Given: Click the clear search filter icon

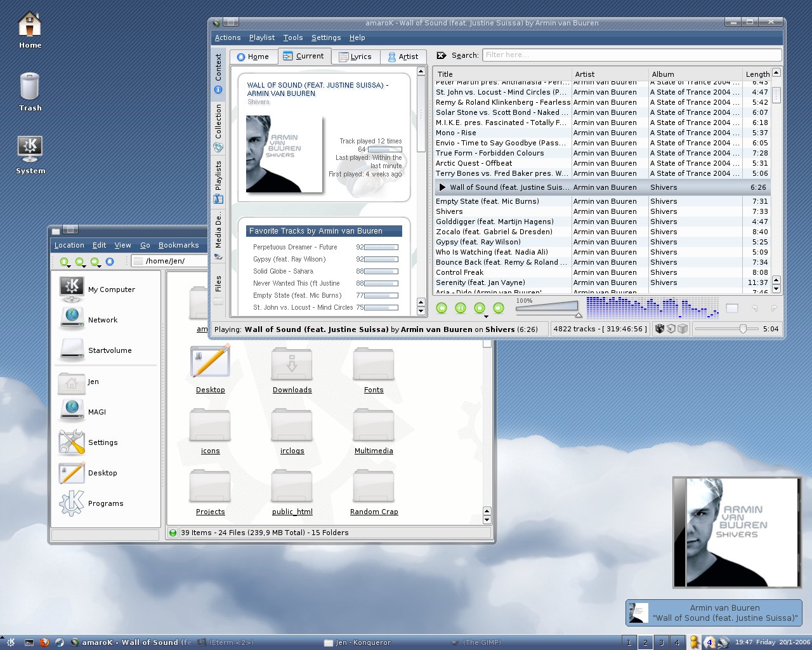Looking at the screenshot, I should click(442, 55).
